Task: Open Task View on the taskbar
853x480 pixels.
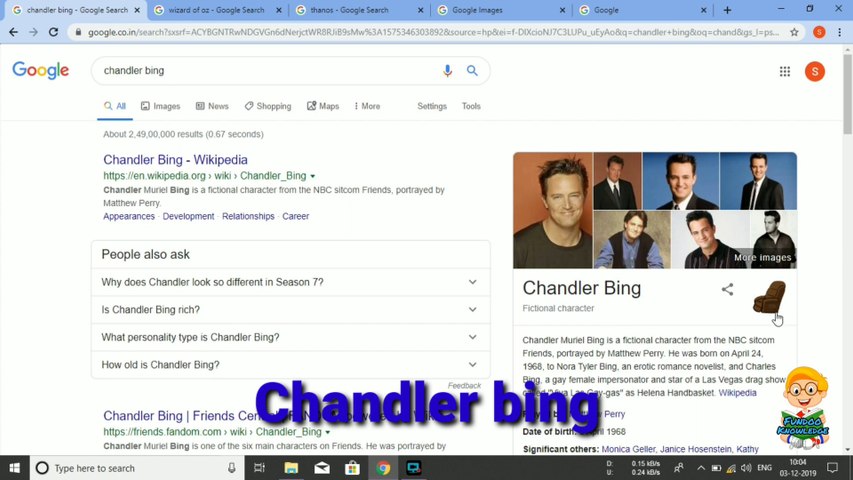Action: 259,468
